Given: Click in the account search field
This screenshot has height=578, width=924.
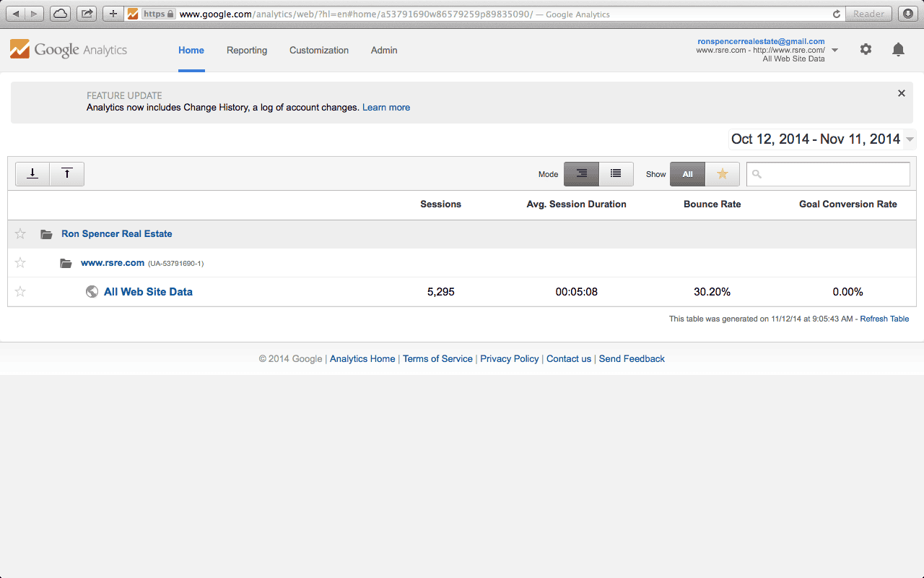Looking at the screenshot, I should (828, 174).
